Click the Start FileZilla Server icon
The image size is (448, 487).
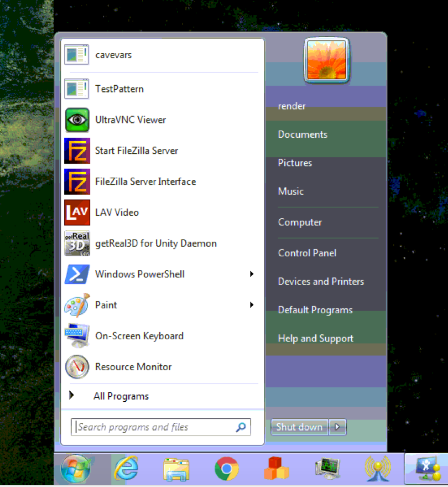[77, 151]
